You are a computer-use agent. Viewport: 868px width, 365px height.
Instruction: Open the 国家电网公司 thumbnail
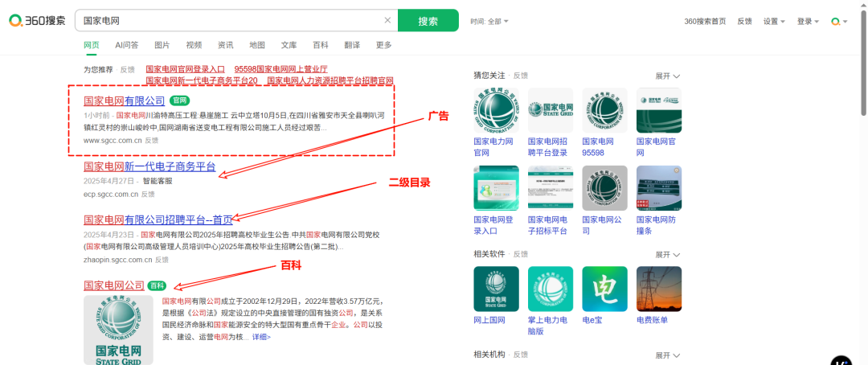[604, 188]
